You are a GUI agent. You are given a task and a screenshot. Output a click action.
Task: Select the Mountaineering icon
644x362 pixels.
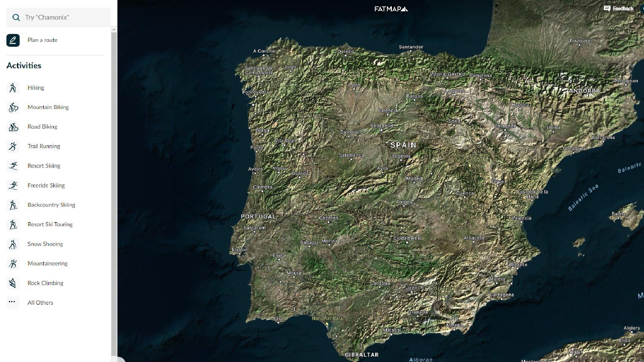coord(13,264)
